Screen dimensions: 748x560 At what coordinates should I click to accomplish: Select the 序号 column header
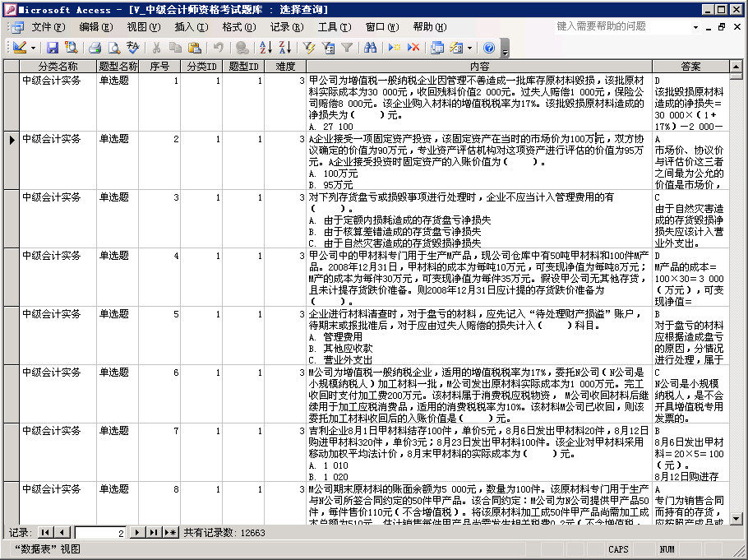click(x=159, y=67)
